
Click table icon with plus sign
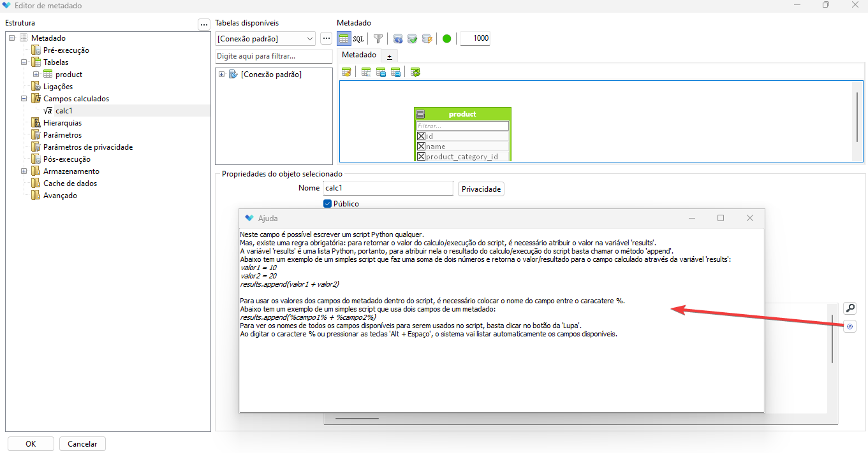[381, 73]
